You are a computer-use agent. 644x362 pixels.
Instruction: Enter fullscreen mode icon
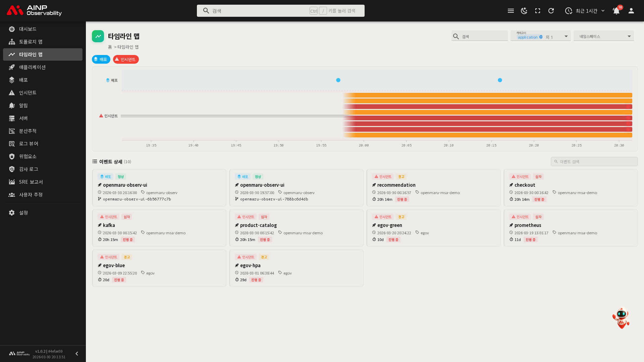538,11
